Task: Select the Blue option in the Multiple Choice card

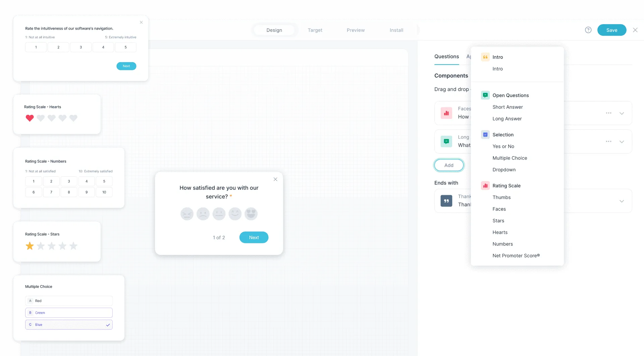Action: (69, 324)
